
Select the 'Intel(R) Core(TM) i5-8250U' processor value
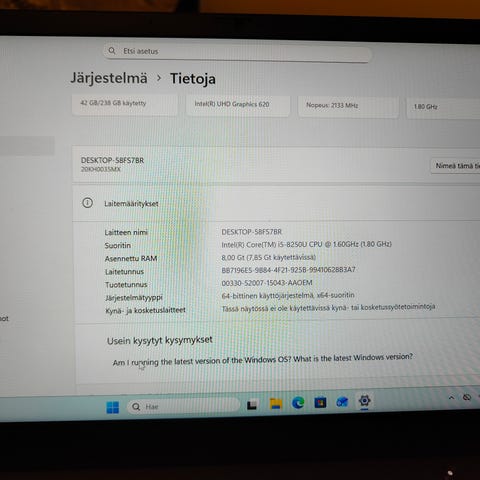[306, 244]
